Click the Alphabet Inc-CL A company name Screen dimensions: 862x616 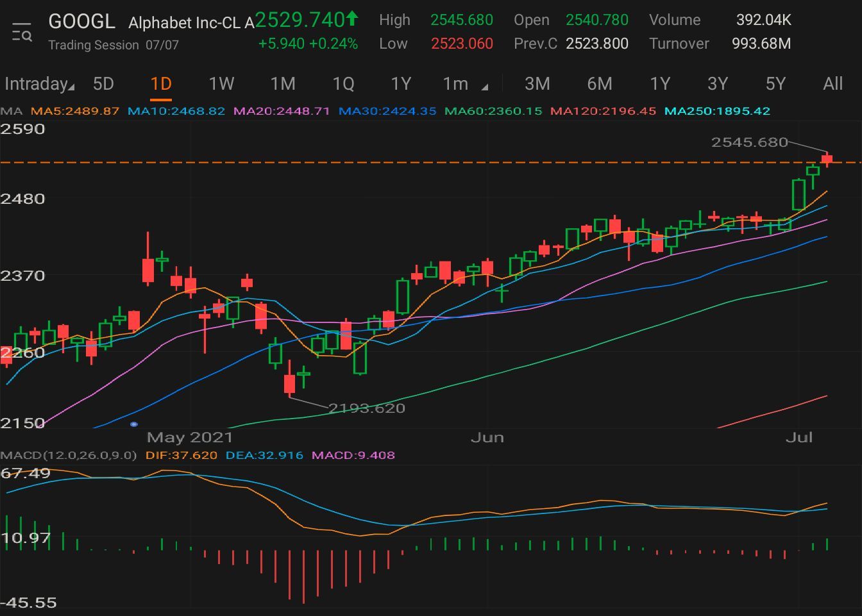pos(191,23)
